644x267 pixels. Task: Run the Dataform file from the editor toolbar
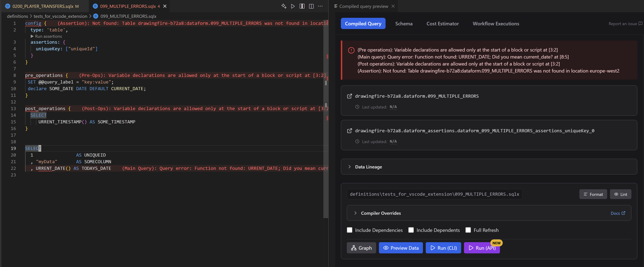[293, 6]
